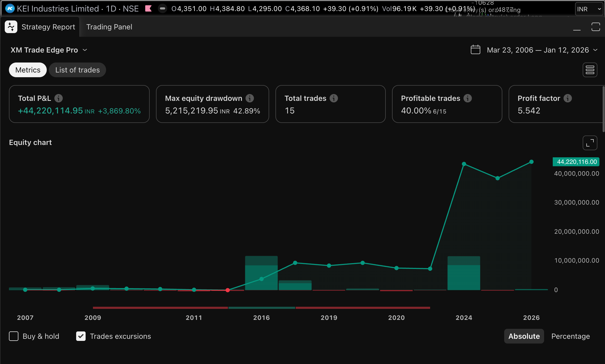Uncheck the Trades excursions checkbox
The image size is (605, 364).
point(81,336)
